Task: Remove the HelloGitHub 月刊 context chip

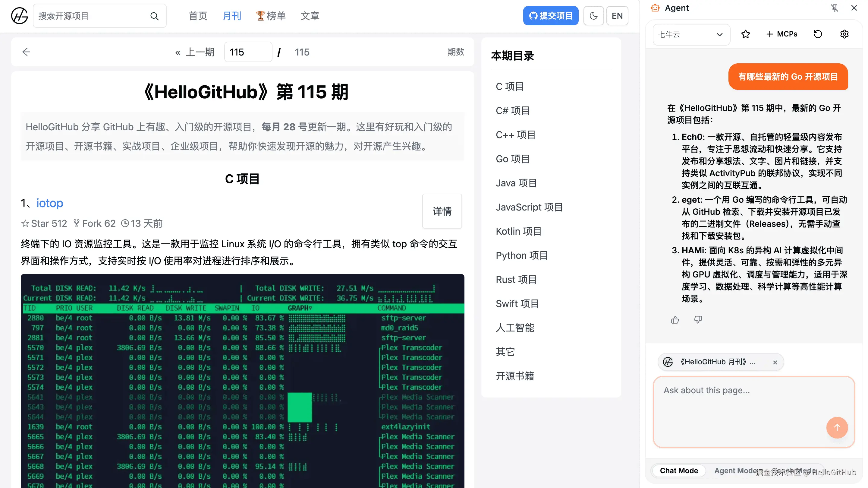Action: tap(775, 362)
